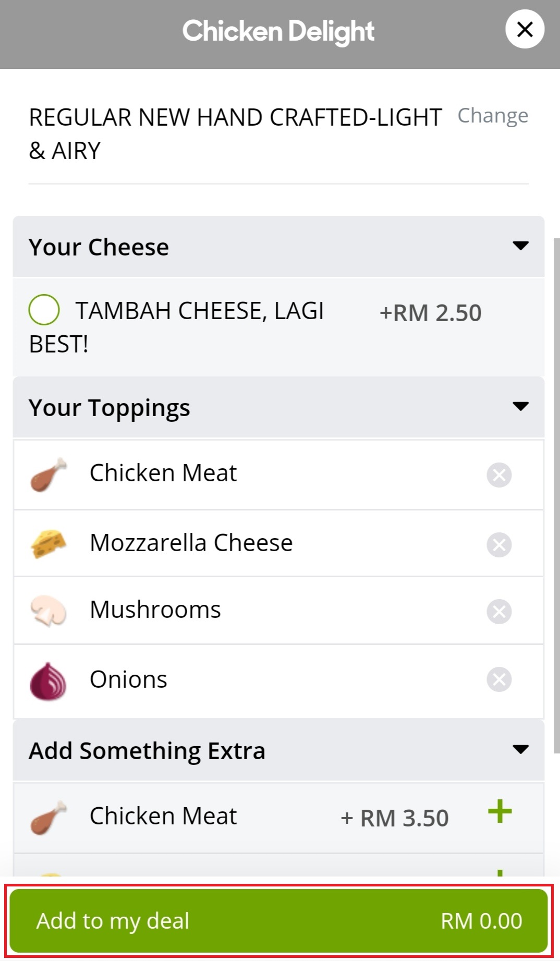Remove Chicken Meat from your toppings
The image size is (560, 961).
[499, 475]
